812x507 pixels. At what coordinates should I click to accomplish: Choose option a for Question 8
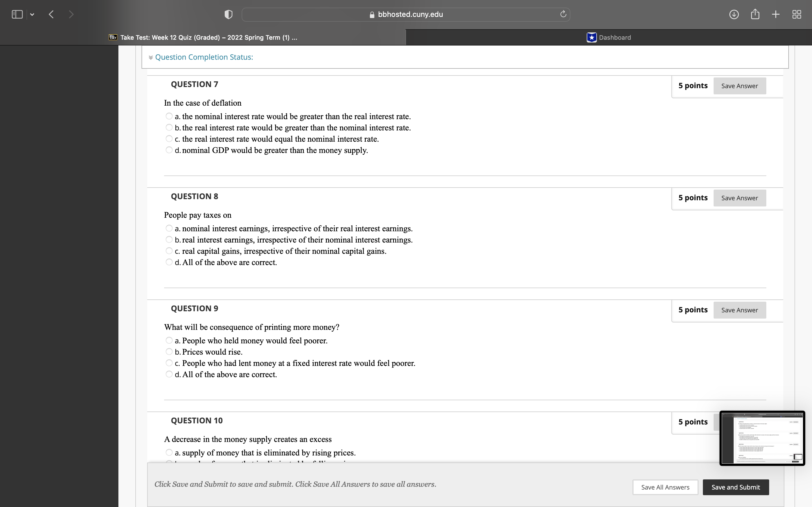pos(169,228)
